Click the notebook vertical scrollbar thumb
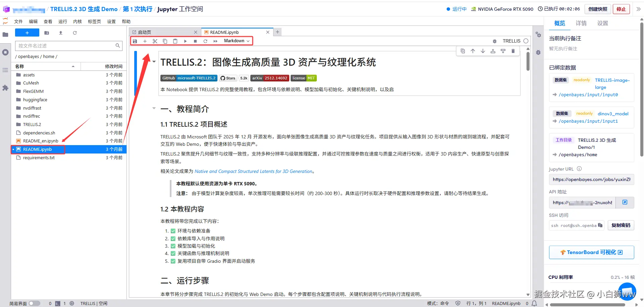Screen dimensions: 644x307 pyautogui.click(x=528, y=61)
